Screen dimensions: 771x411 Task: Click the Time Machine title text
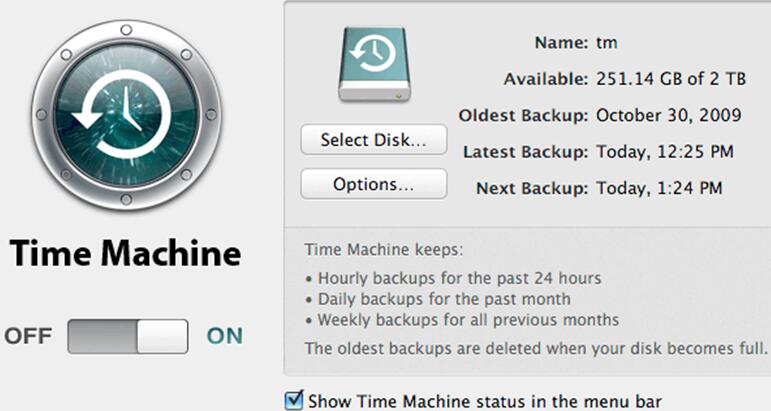click(x=125, y=254)
